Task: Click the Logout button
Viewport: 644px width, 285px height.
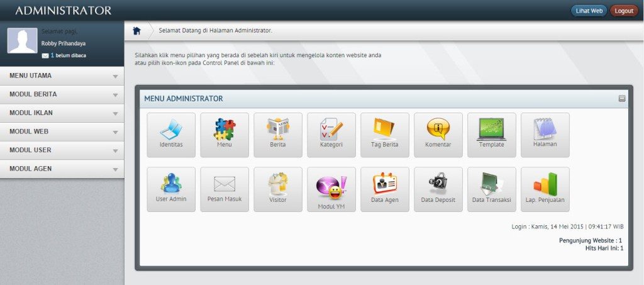Action: (624, 11)
